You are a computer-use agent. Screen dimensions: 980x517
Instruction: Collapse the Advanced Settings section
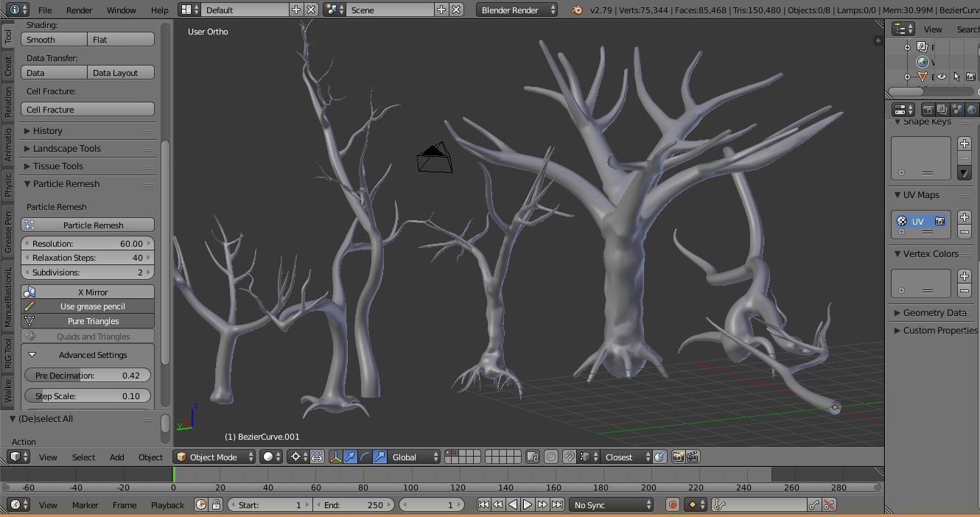click(x=88, y=355)
